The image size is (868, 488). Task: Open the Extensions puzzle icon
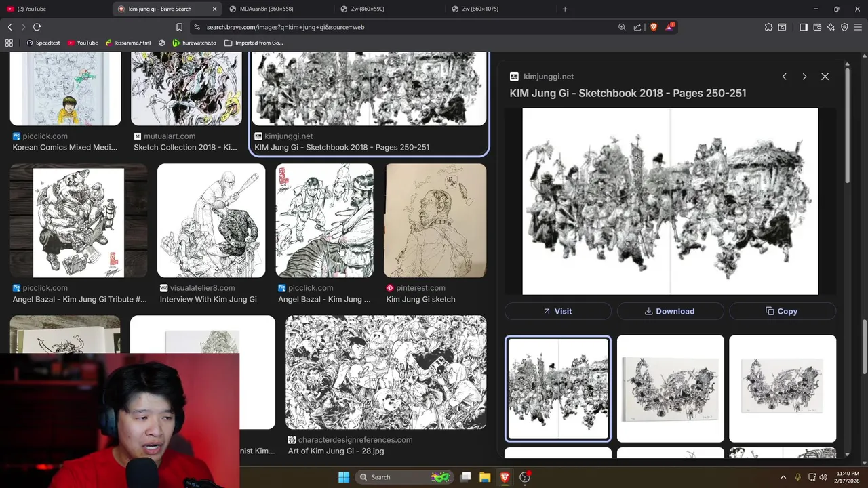(768, 27)
